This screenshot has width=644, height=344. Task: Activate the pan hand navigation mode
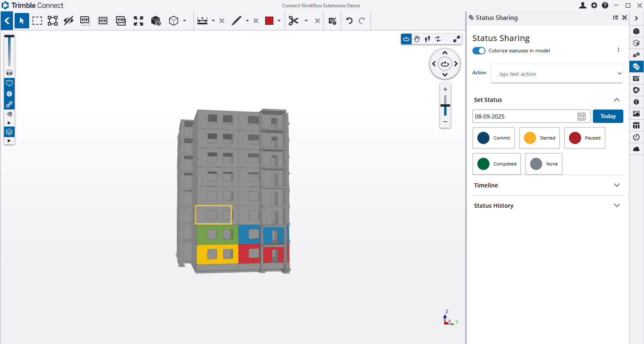click(417, 39)
